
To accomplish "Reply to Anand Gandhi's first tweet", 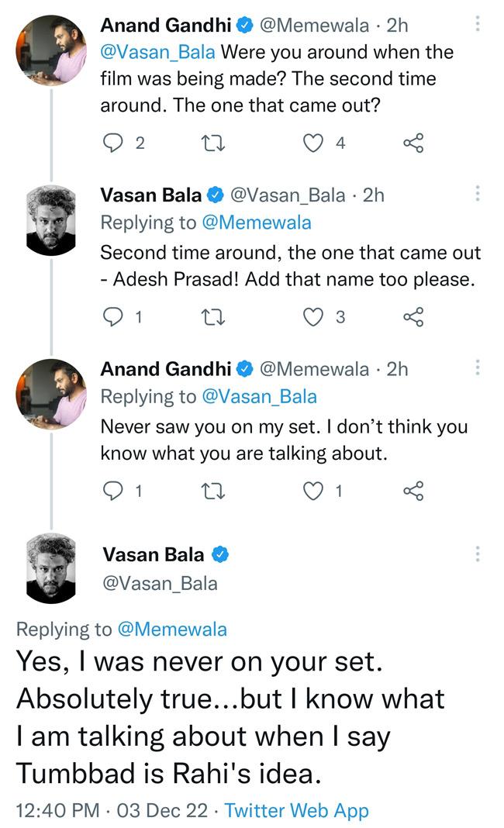I will click(x=114, y=143).
